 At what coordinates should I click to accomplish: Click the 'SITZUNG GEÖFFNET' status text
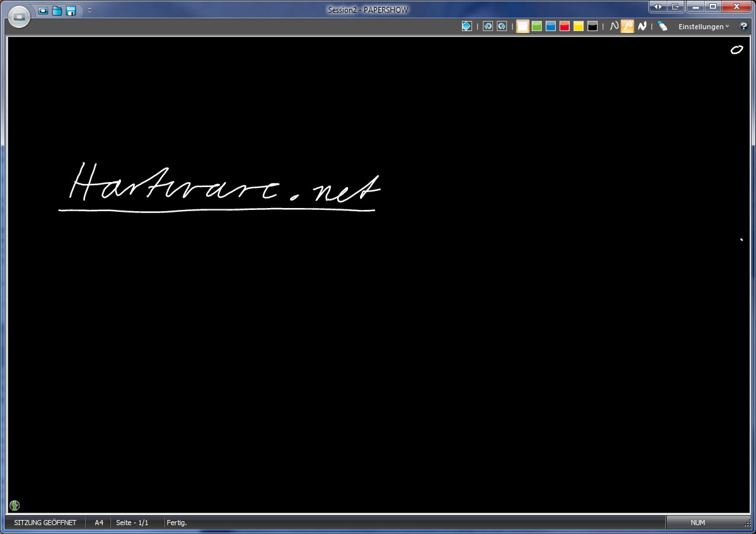pos(46,523)
